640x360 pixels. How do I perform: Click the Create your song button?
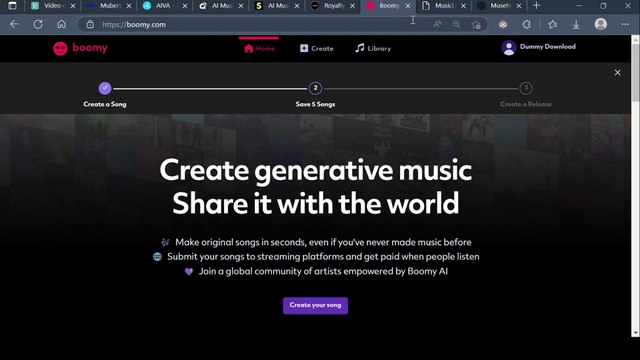point(315,305)
